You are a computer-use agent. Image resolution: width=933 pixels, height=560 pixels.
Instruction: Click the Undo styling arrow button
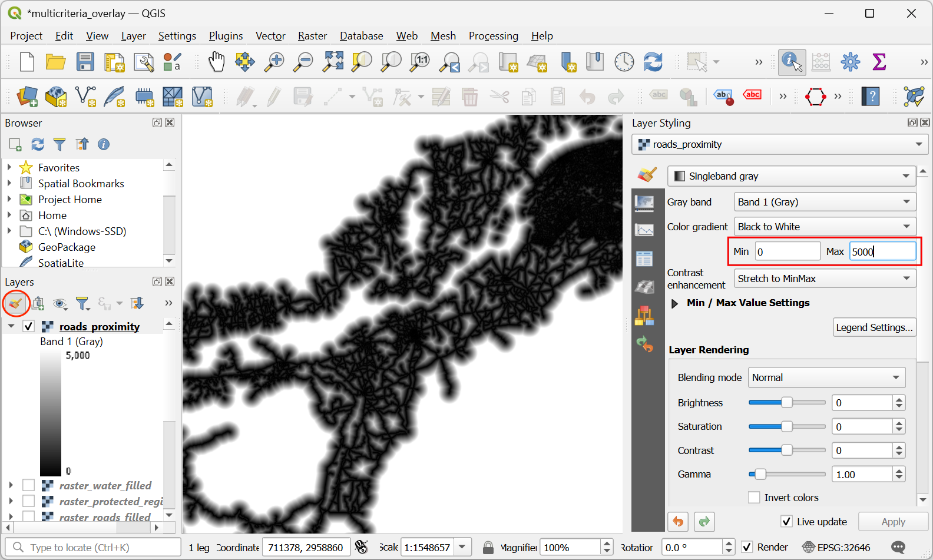(678, 522)
